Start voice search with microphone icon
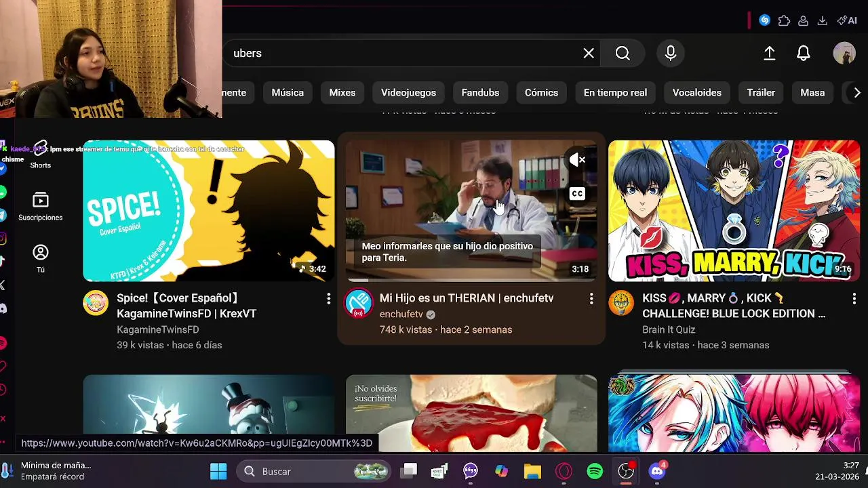Screen dimensions: 868x488 pos(671,54)
